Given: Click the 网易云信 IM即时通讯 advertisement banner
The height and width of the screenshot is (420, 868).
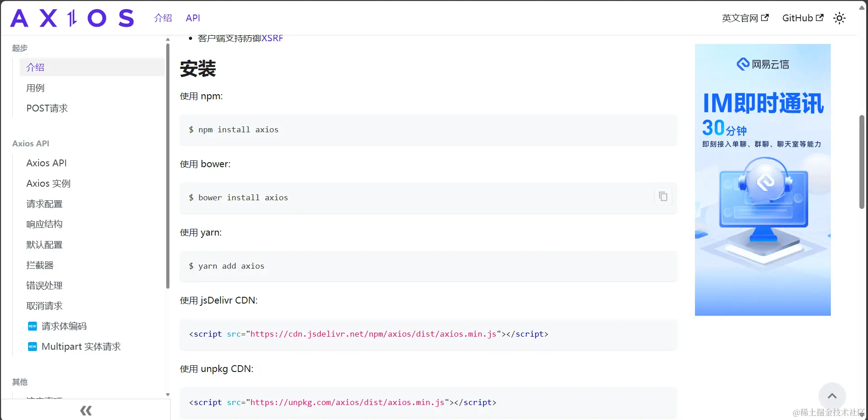Looking at the screenshot, I should pos(762,180).
